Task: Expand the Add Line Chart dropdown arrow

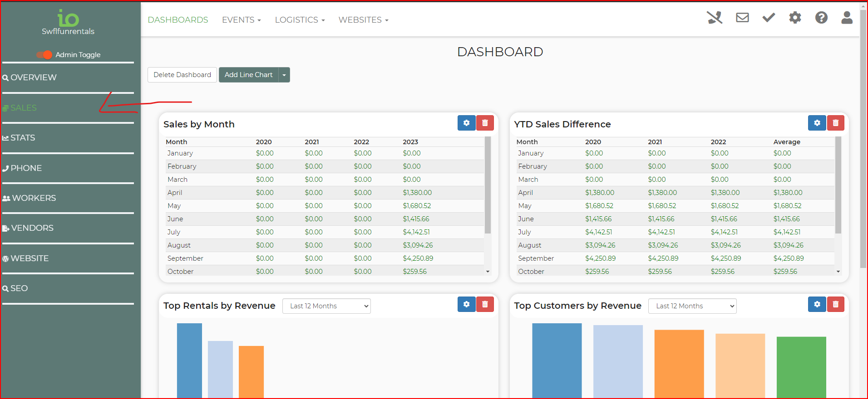Action: (x=284, y=75)
